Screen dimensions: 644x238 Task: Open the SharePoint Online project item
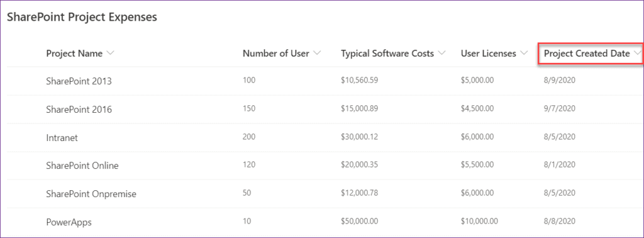point(82,166)
